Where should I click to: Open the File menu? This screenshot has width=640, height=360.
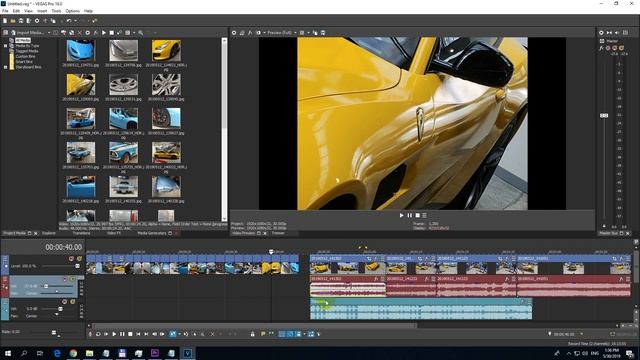click(5, 11)
